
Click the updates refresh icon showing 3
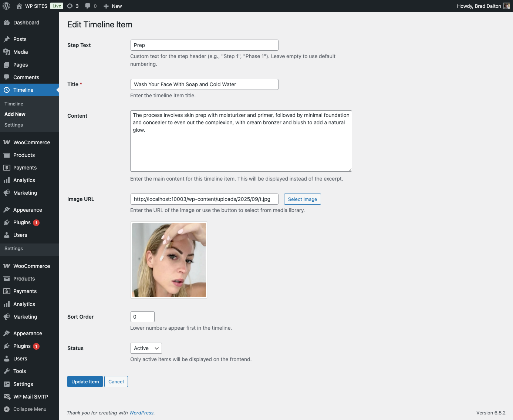click(x=70, y=6)
